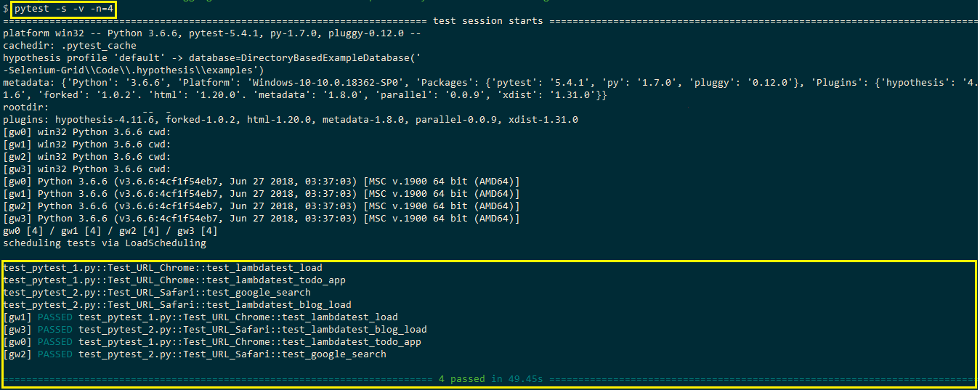980x390 pixels.
Task: Click the 'cachedir: .pytest_cache' line
Action: click(70, 46)
